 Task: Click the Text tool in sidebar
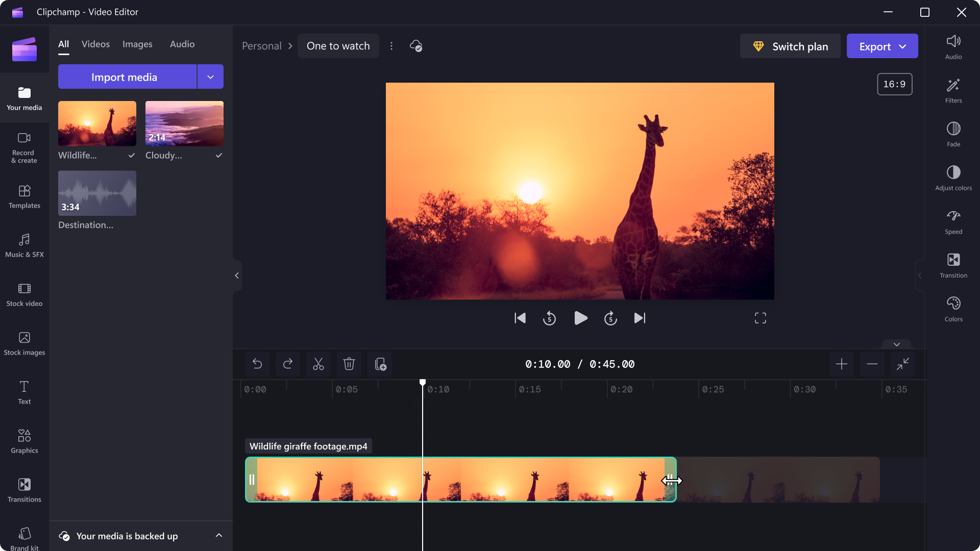[x=24, y=391]
